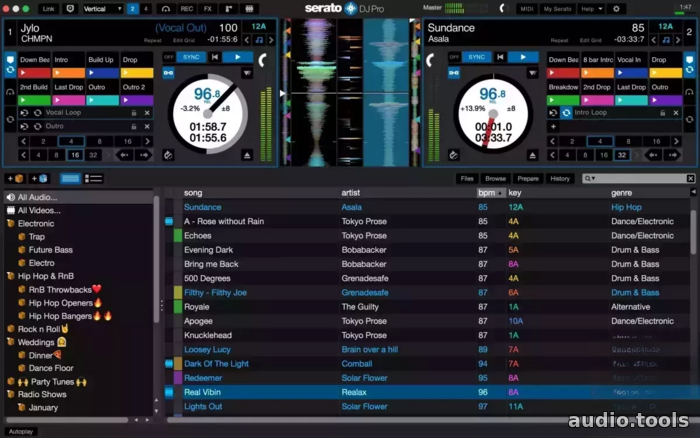Play the left deck track
The height and width of the screenshot is (438, 700).
[238, 57]
